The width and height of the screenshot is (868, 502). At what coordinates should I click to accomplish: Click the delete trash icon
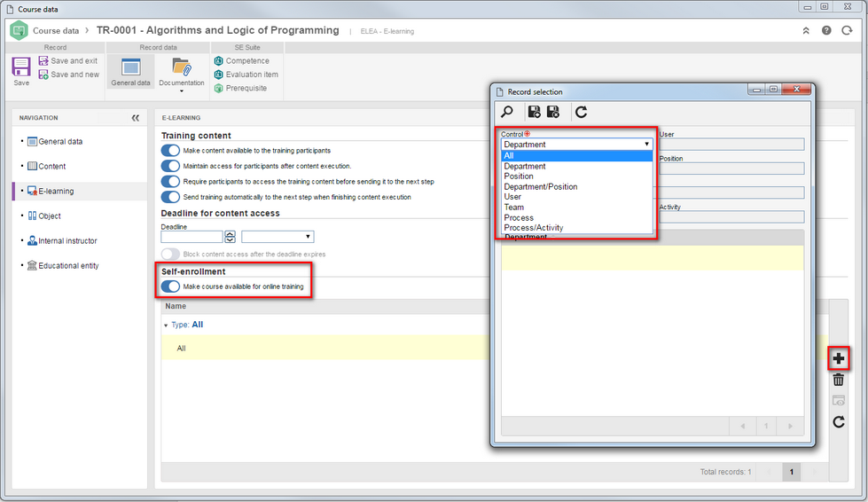(x=839, y=380)
